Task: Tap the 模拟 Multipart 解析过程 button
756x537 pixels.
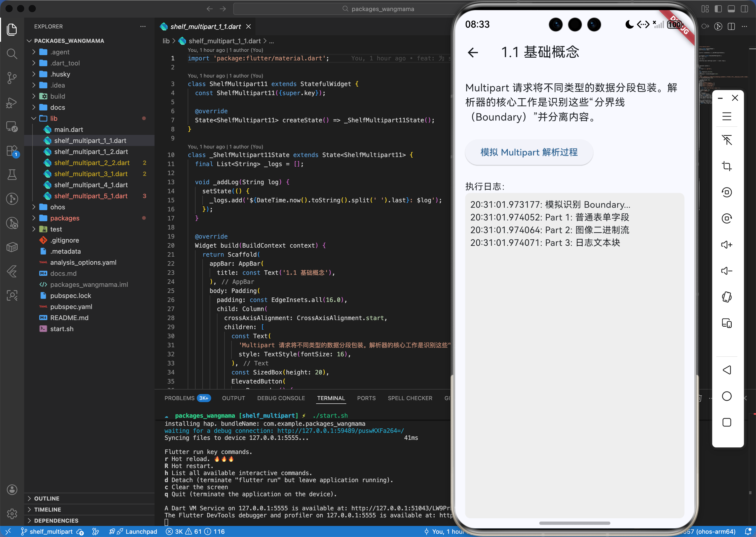Action: 528,152
